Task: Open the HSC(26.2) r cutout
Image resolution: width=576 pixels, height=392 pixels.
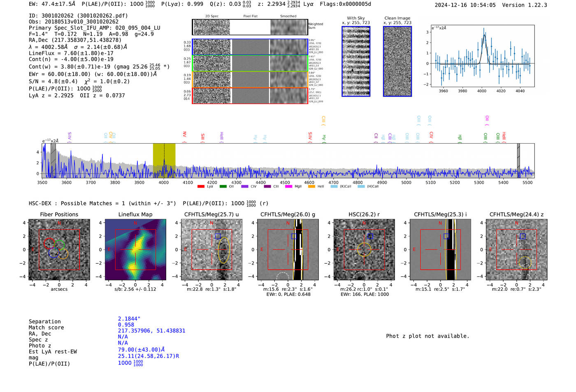Action: [x=364, y=250]
